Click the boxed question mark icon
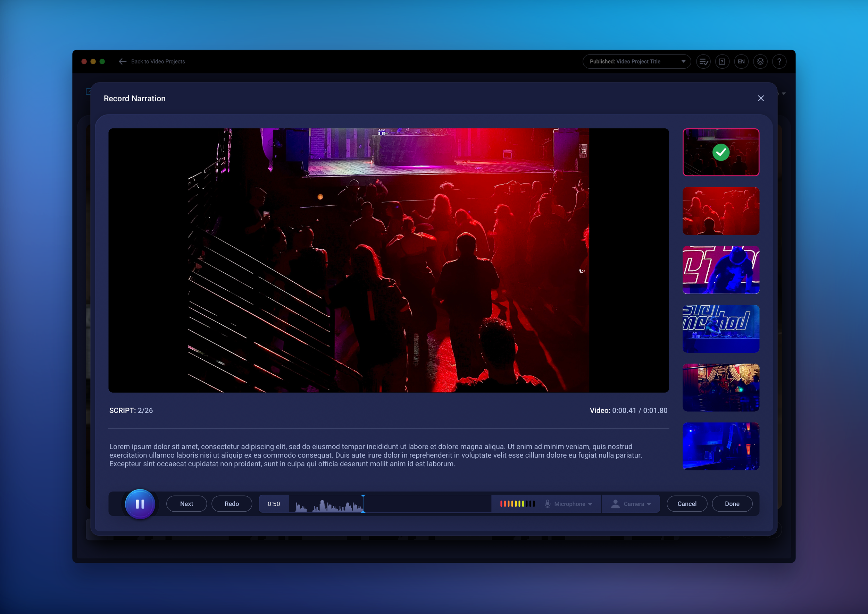This screenshot has height=614, width=868. click(x=722, y=62)
